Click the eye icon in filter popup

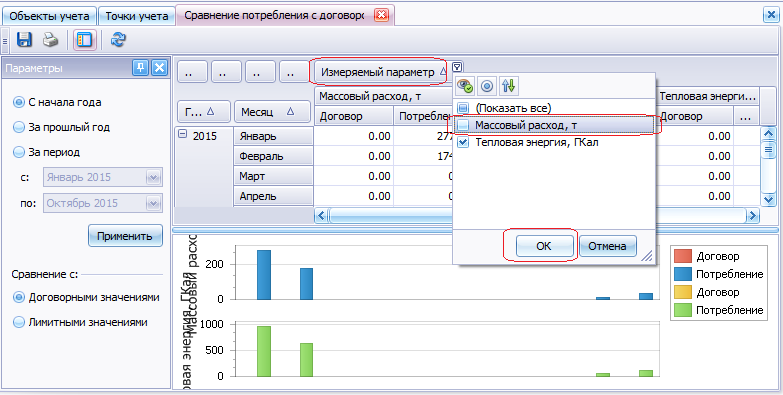coord(465,86)
